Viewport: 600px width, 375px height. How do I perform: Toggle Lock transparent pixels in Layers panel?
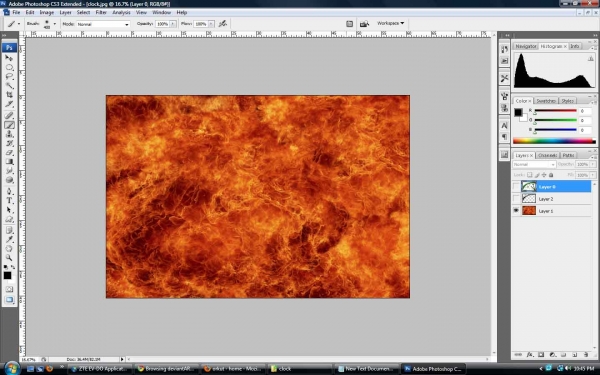[x=530, y=175]
